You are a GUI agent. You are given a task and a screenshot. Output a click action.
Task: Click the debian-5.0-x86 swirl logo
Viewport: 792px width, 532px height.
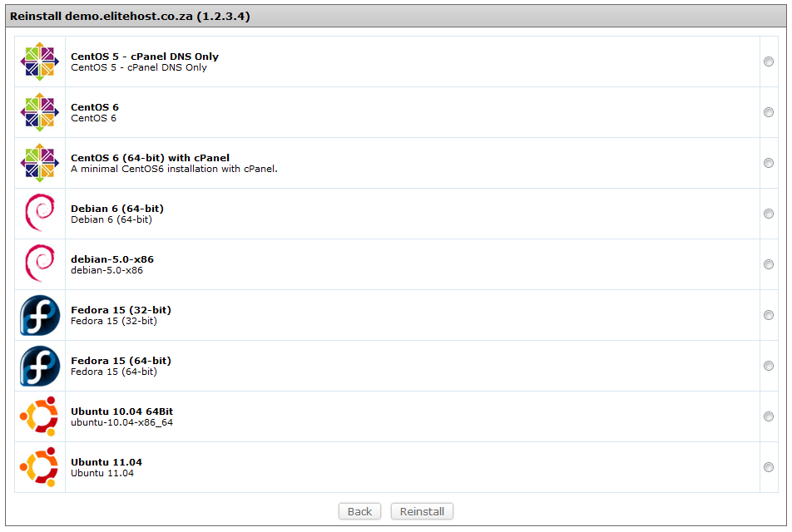click(40, 264)
